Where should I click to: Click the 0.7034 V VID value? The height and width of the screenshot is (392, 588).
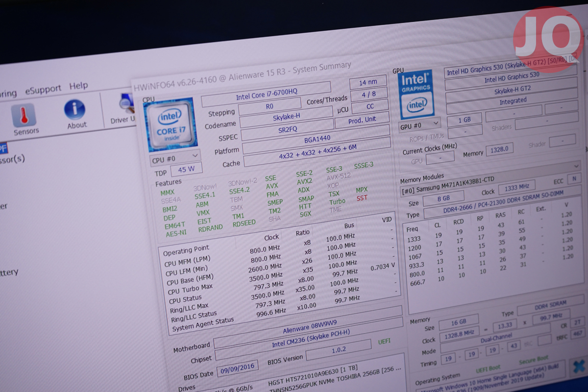[382, 267]
